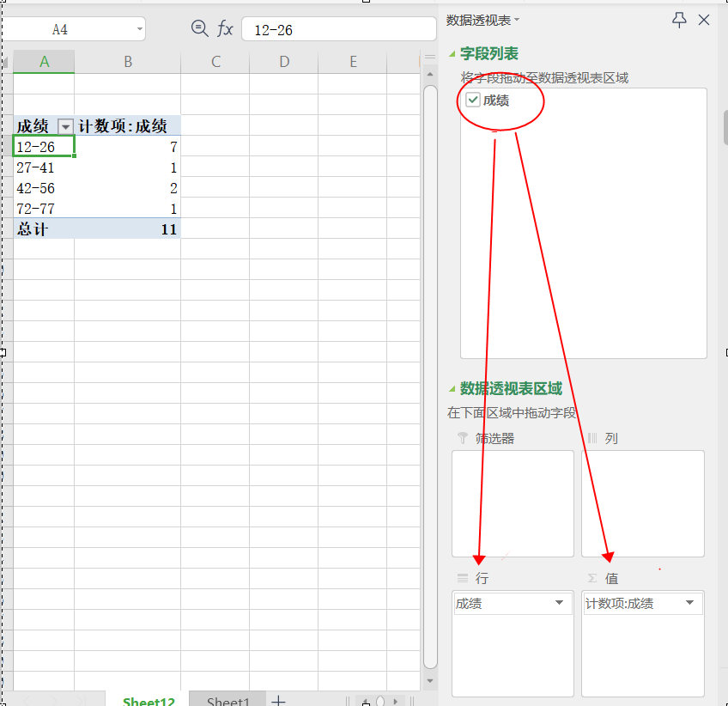Click the vertical scrollbar down arrow
728x706 pixels.
[x=430, y=681]
